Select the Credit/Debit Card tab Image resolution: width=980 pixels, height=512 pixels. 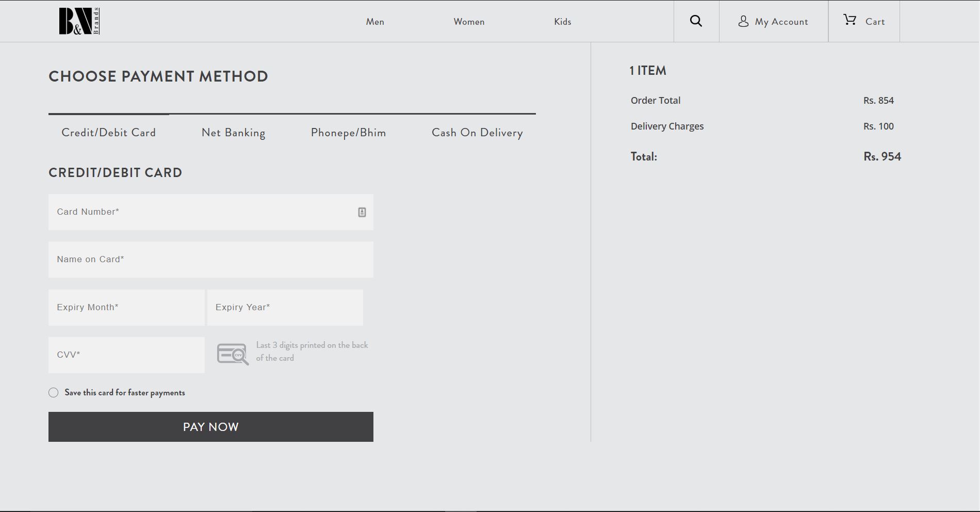point(108,133)
